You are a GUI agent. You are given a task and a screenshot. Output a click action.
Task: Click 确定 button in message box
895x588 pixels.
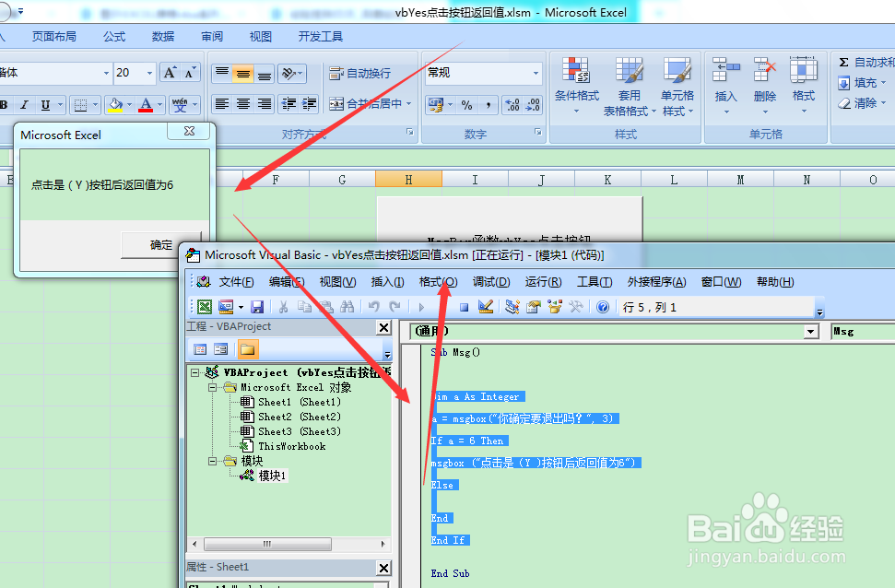point(161,245)
